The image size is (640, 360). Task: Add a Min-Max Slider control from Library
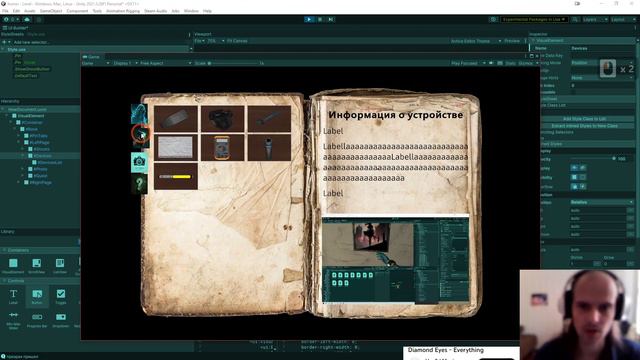(x=13, y=320)
